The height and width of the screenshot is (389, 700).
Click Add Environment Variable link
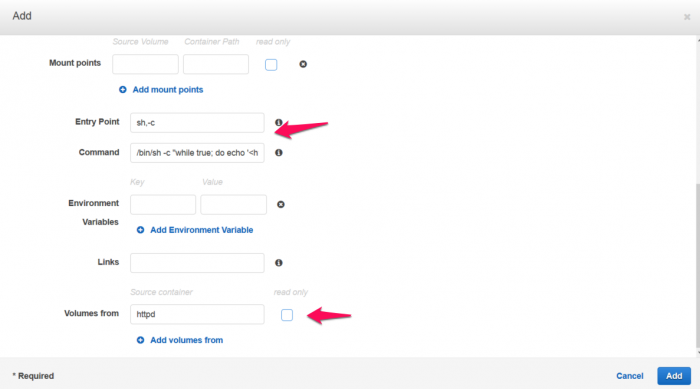point(201,230)
